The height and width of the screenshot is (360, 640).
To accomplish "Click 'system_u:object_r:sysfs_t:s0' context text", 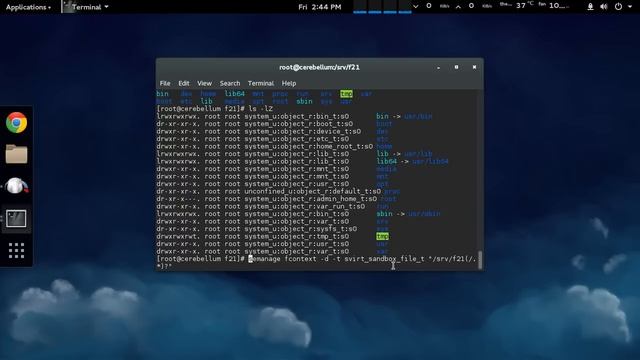I will pyautogui.click(x=301, y=229).
